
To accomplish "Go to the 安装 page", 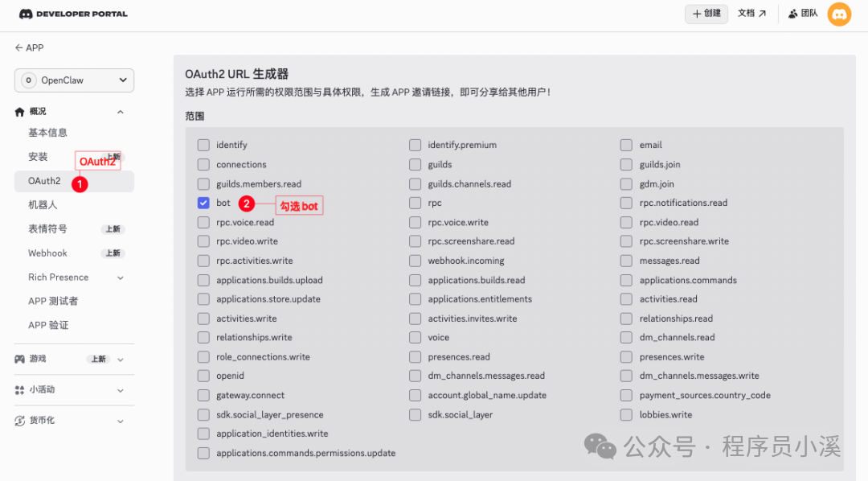I will [38, 157].
